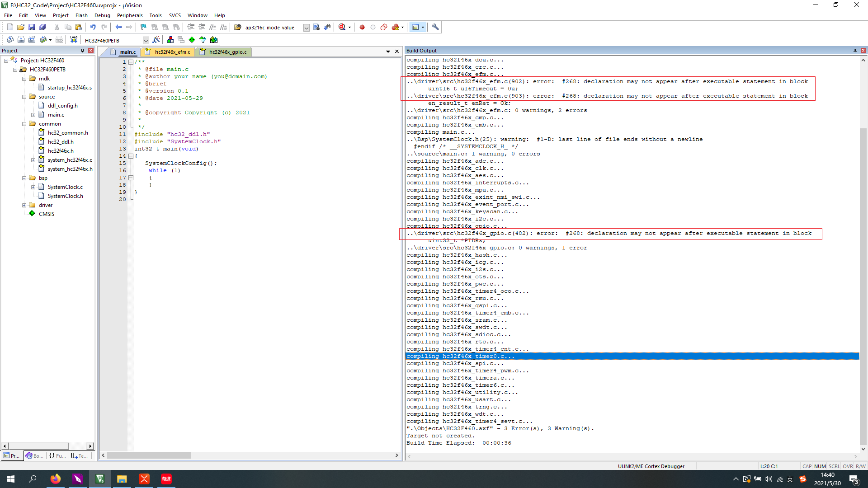Start the debug session icon
868x488 pixels.
[x=342, y=27]
